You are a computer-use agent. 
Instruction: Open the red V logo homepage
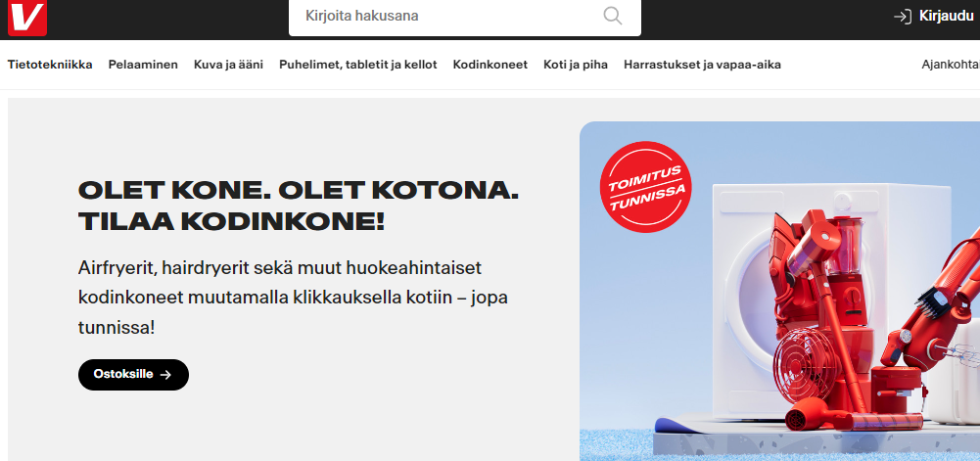click(27, 18)
